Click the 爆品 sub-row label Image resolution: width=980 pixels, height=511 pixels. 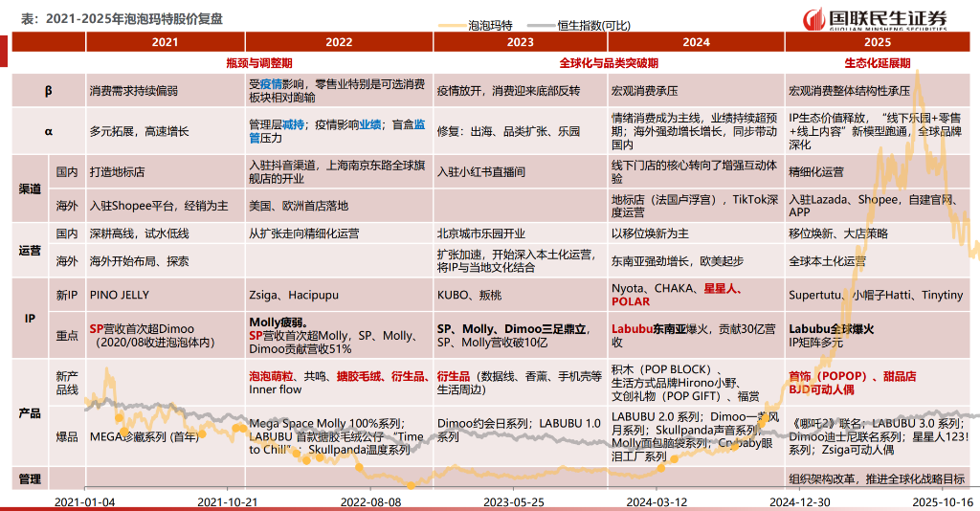pyautogui.click(x=67, y=436)
